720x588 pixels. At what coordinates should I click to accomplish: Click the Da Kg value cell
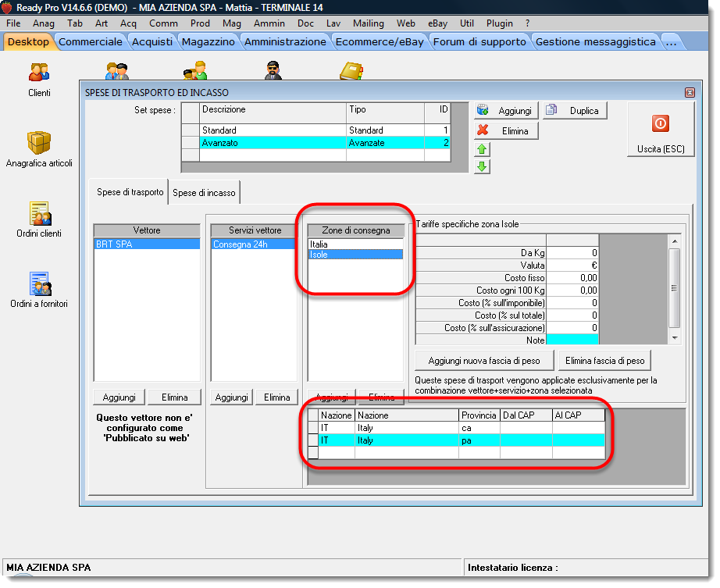[x=572, y=253]
